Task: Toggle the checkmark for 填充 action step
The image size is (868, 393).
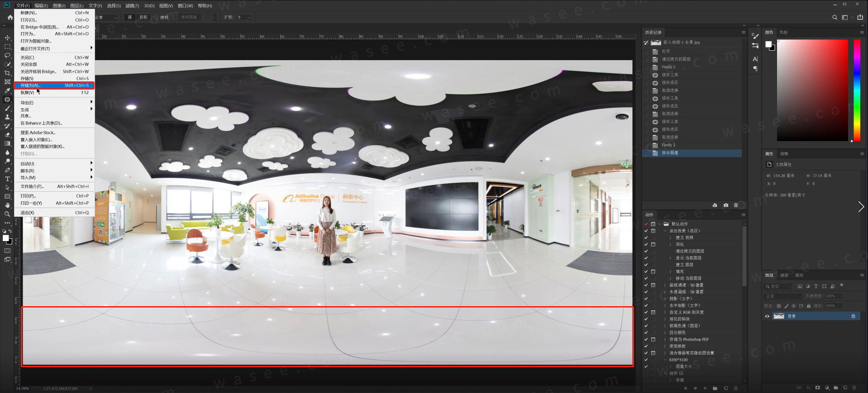Action: point(646,271)
